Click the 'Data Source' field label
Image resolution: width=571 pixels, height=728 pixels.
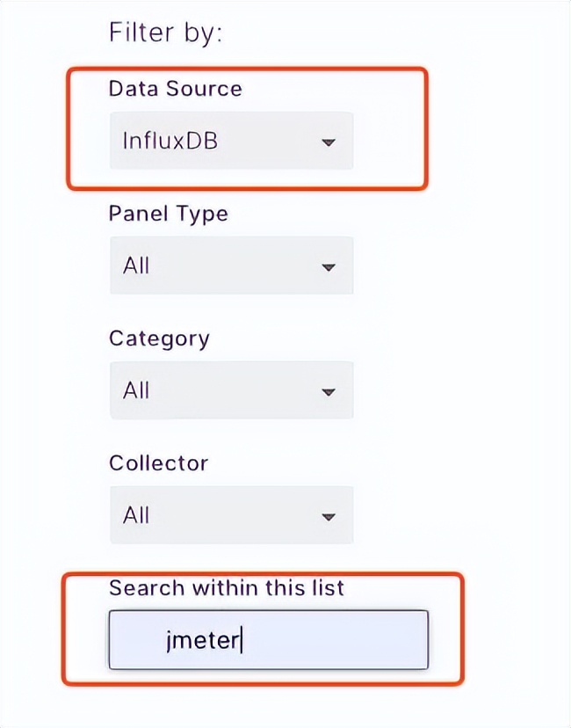175,89
